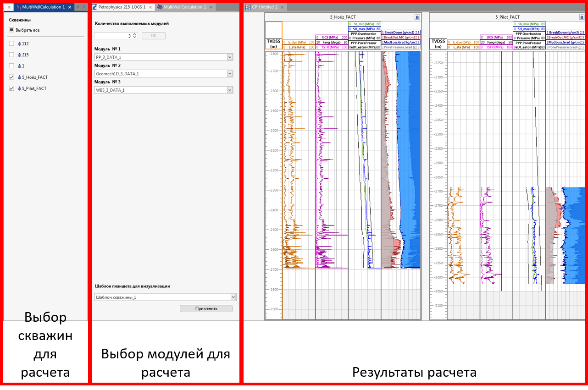Select BreakDown (g/cm3) header in 5_Pilot_FACT
Screen dimensions: 588x390
pyautogui.click(x=566, y=33)
